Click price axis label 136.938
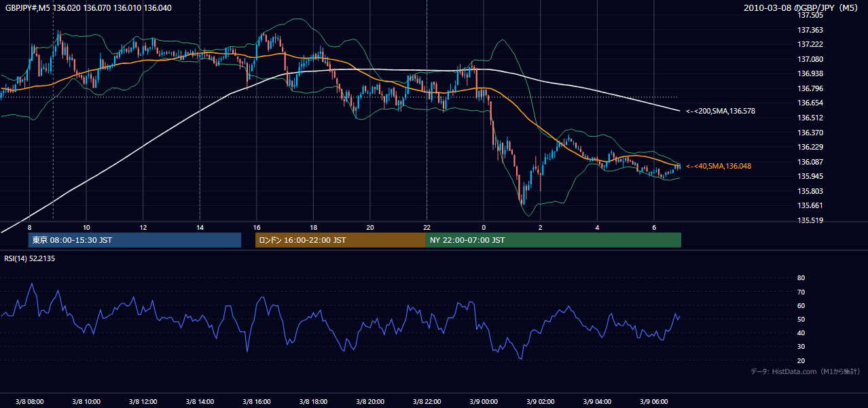This screenshot has width=868, height=408. pos(810,73)
